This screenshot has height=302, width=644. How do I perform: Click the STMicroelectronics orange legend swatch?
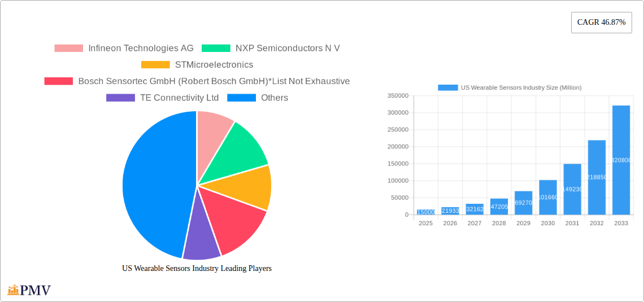155,65
